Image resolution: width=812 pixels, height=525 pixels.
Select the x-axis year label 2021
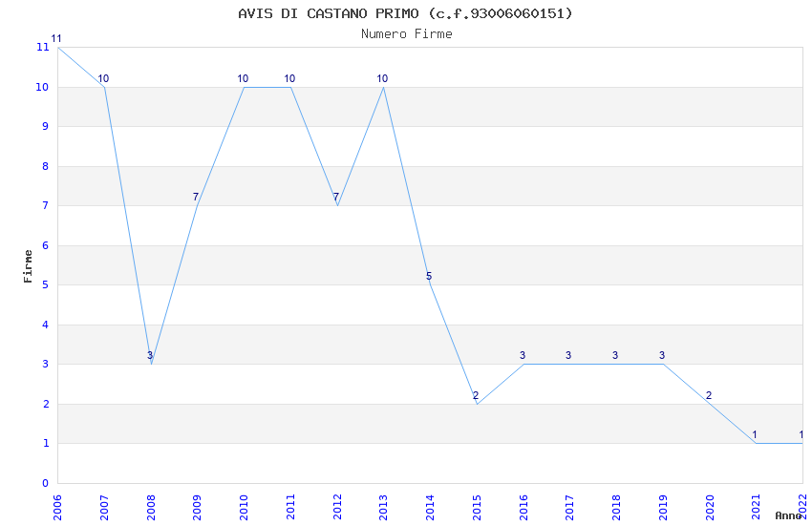(x=756, y=507)
